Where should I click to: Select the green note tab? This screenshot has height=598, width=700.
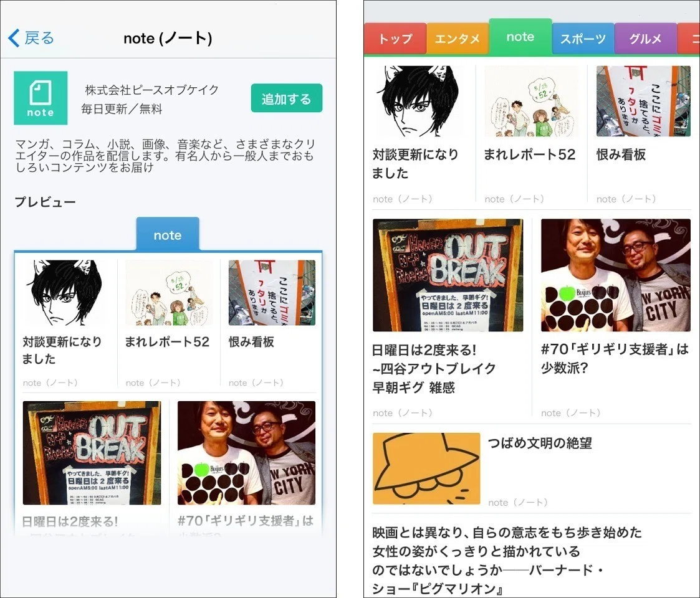(x=520, y=37)
